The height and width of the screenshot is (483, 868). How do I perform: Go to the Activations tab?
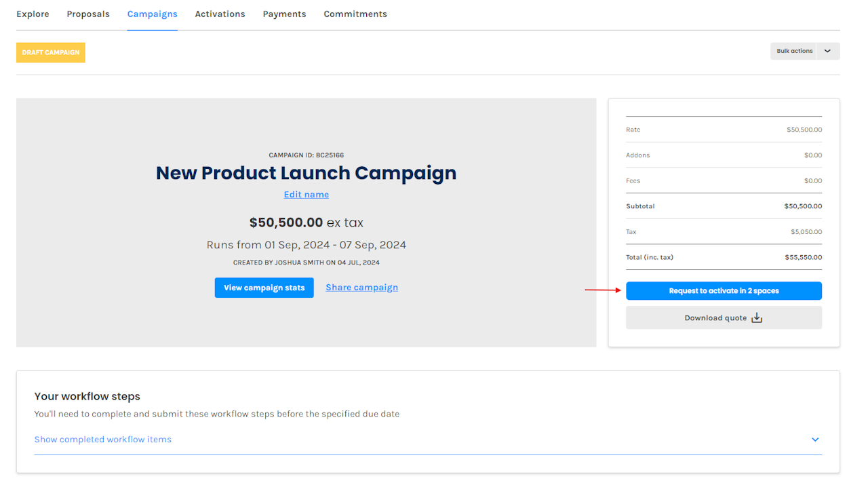tap(220, 14)
